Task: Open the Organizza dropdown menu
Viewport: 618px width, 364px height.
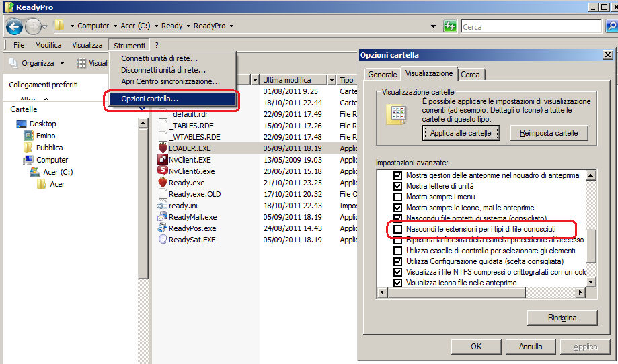Action: [63, 63]
